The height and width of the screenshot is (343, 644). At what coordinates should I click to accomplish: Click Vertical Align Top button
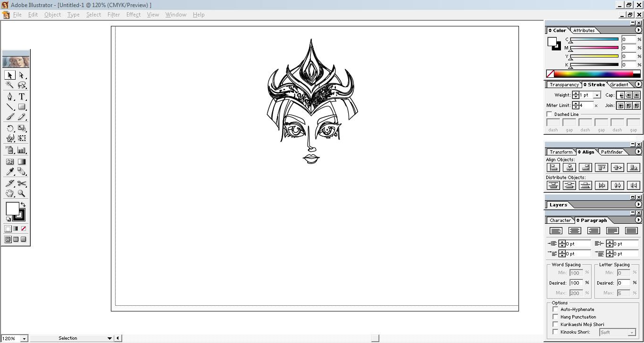[x=602, y=167]
